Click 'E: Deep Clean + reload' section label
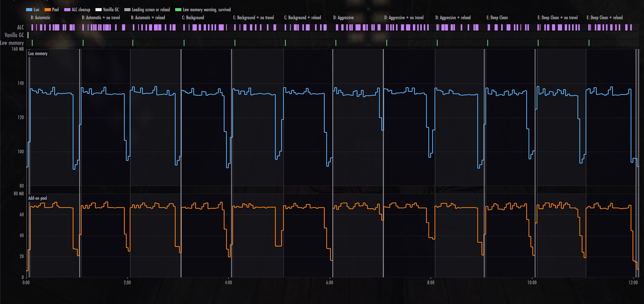644x304 pixels. [x=605, y=18]
